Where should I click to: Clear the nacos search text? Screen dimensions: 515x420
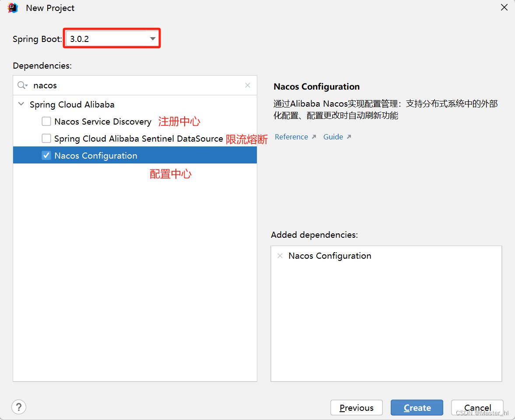click(x=248, y=85)
